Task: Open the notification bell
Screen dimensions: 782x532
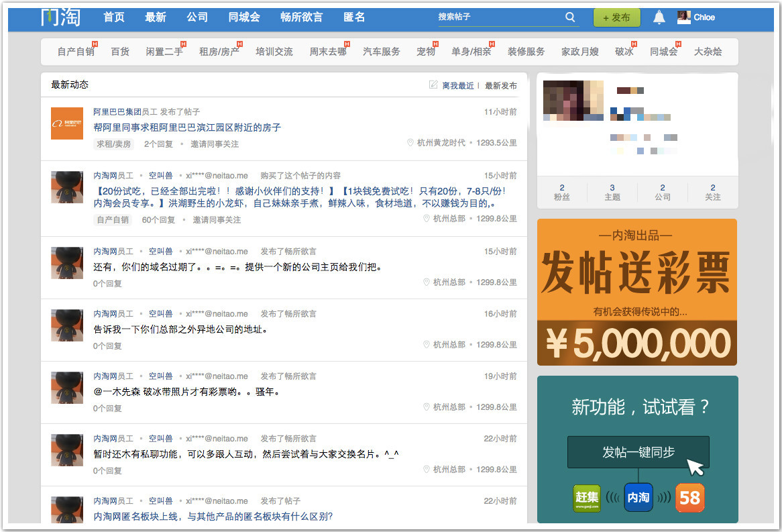Action: 659,17
